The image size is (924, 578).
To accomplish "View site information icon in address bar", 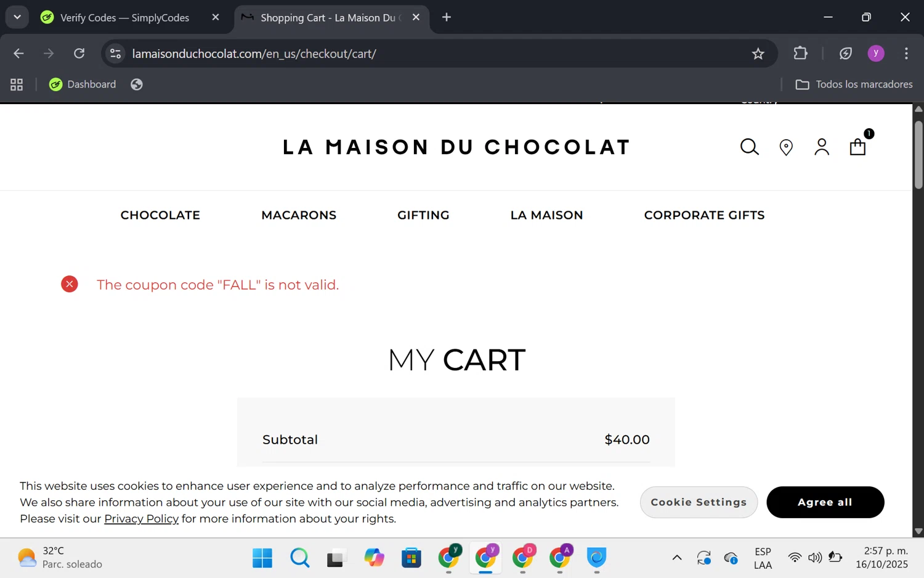I will click(115, 54).
